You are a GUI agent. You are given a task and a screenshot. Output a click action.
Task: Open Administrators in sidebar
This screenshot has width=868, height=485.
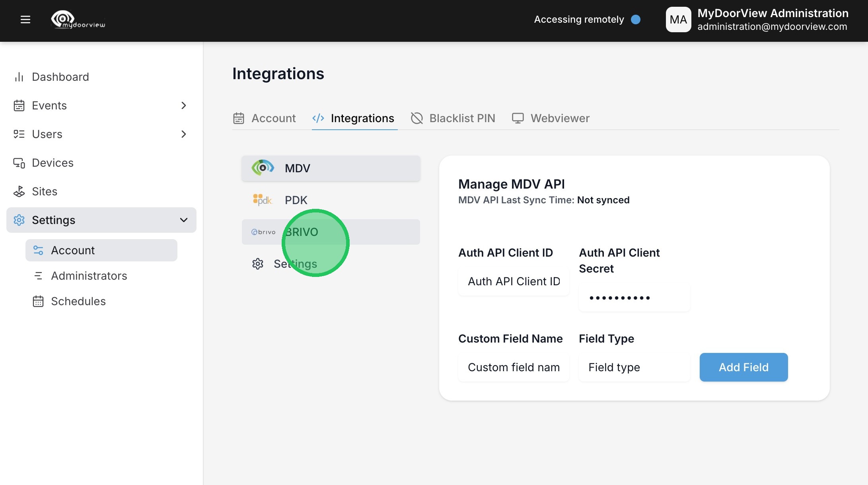pyautogui.click(x=89, y=276)
